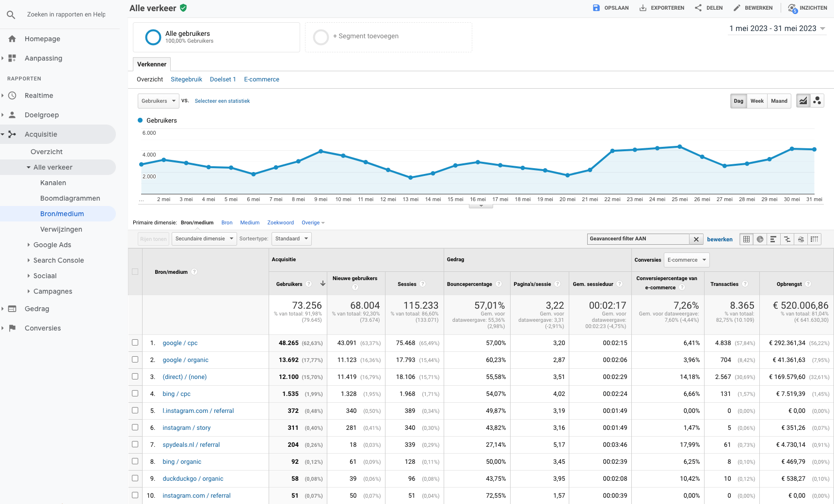The width and height of the screenshot is (834, 504).
Task: Switch to the motion chart view icon
Action: pos(817,101)
